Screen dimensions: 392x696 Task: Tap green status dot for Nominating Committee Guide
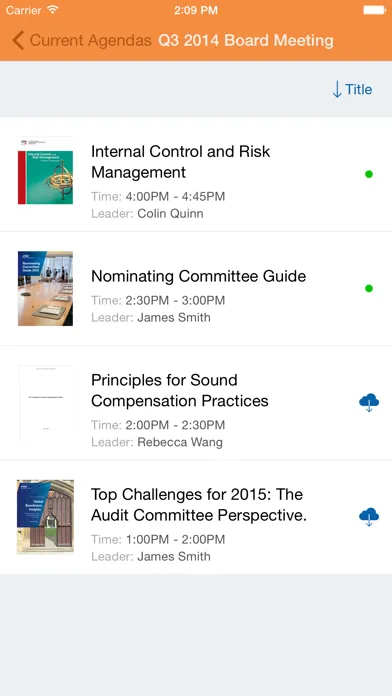[x=369, y=289]
